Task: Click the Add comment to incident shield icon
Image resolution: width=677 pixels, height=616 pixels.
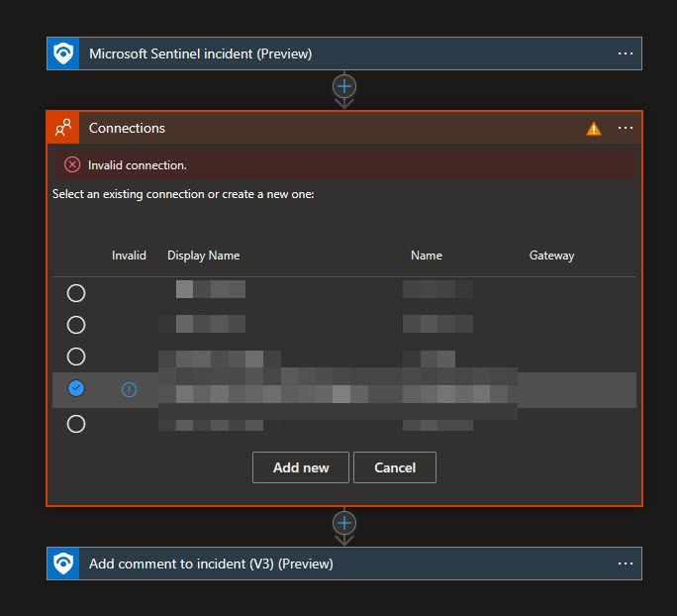Action: click(x=63, y=564)
